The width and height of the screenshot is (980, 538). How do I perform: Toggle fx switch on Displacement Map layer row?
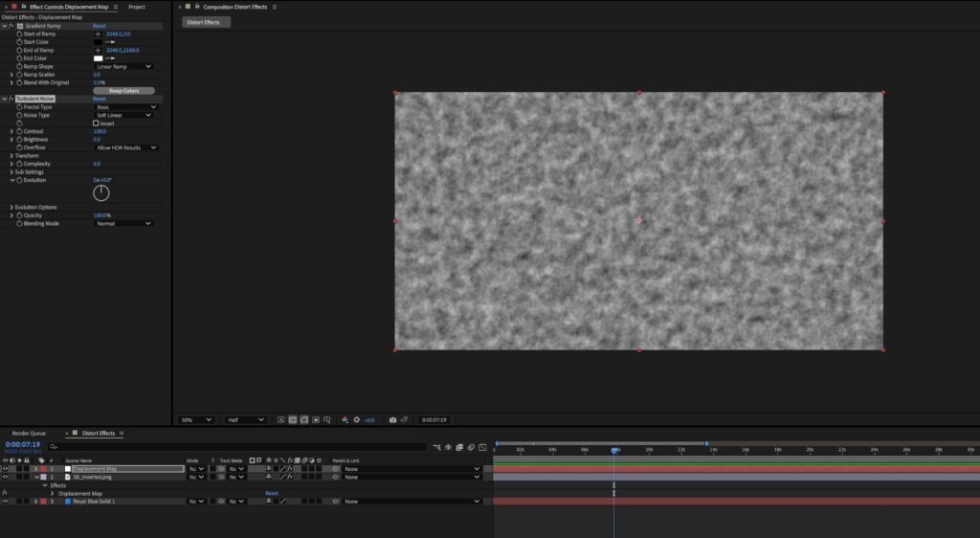click(290, 469)
